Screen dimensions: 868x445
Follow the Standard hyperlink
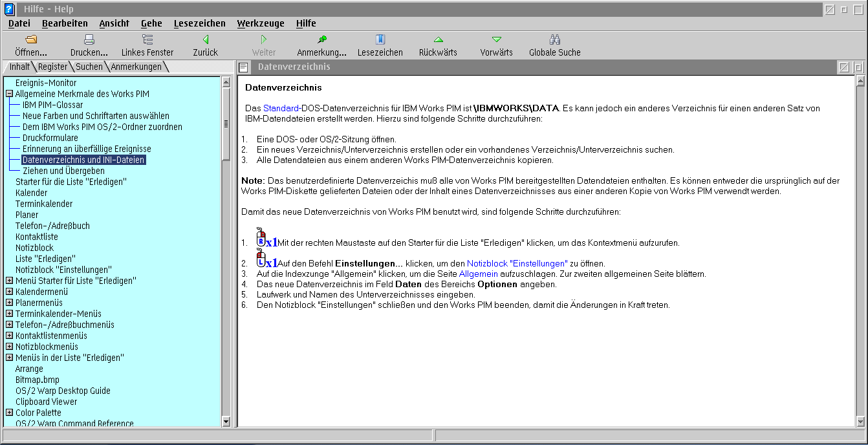281,108
